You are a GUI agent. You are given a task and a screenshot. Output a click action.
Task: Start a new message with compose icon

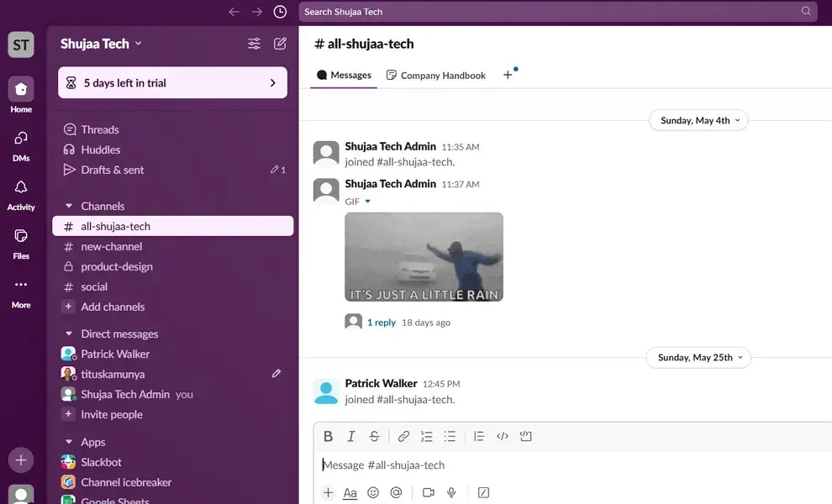[x=280, y=44]
